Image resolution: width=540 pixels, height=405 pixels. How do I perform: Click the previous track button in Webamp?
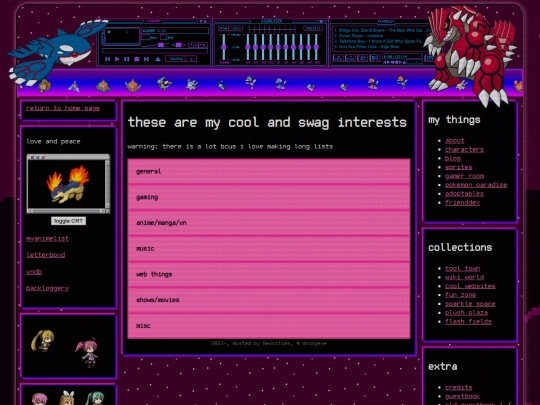click(x=107, y=59)
